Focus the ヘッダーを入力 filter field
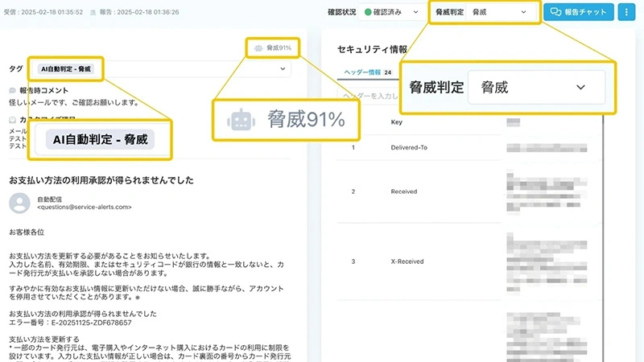Image resolution: width=644 pixels, height=362 pixels. click(369, 96)
